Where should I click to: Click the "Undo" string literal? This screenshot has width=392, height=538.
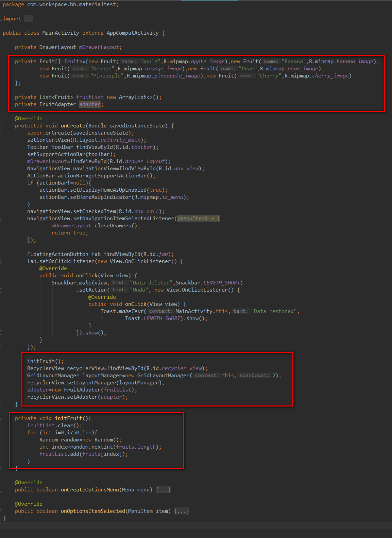[x=139, y=290]
